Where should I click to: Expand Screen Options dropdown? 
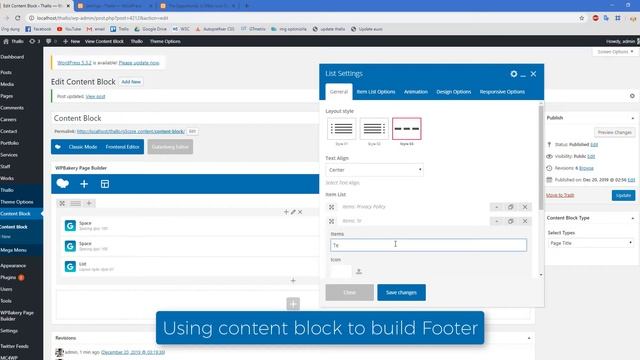[615, 52]
